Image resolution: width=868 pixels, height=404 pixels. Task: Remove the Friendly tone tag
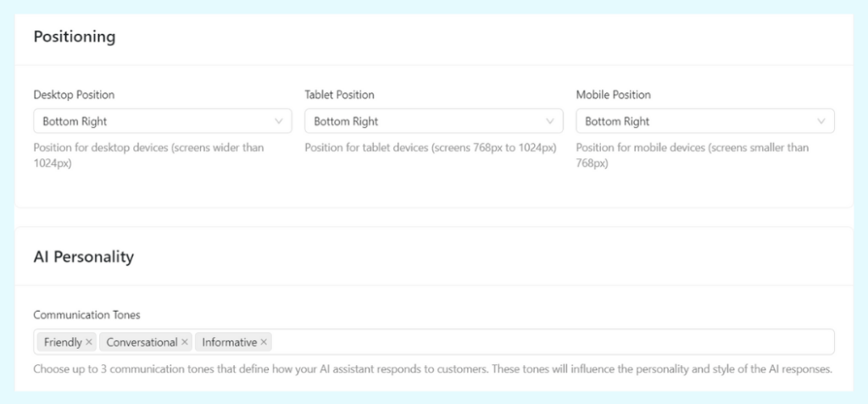click(x=89, y=342)
